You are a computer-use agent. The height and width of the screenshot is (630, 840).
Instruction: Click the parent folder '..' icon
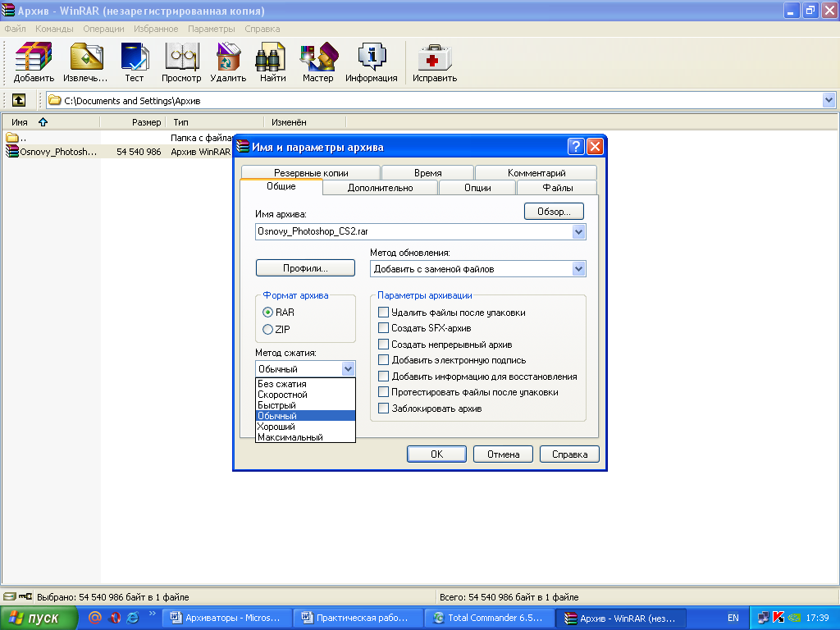tap(11, 138)
